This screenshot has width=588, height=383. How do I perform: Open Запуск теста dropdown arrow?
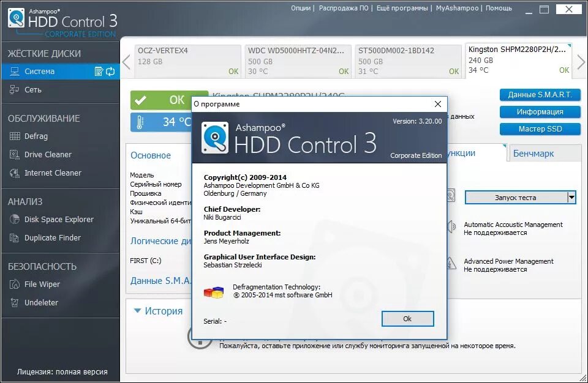(571, 197)
